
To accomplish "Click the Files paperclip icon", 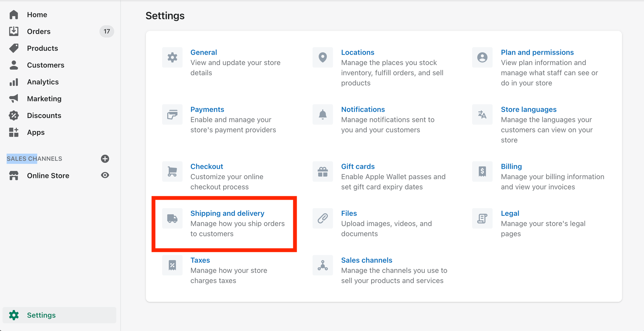I will point(322,218).
